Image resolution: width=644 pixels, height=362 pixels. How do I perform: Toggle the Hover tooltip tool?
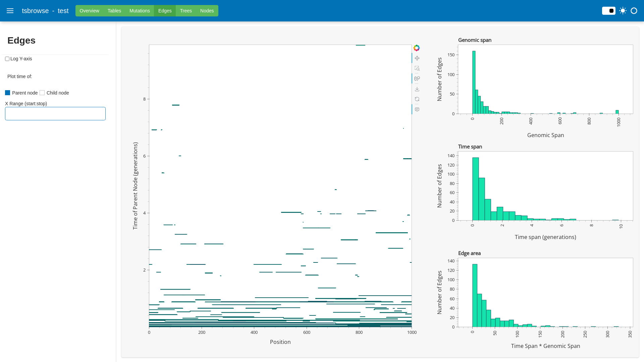(417, 110)
